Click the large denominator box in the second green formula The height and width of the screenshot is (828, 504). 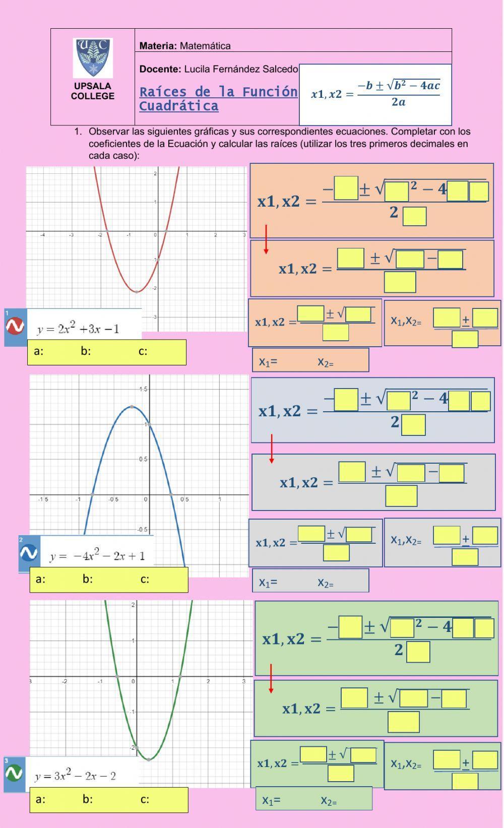point(403,722)
